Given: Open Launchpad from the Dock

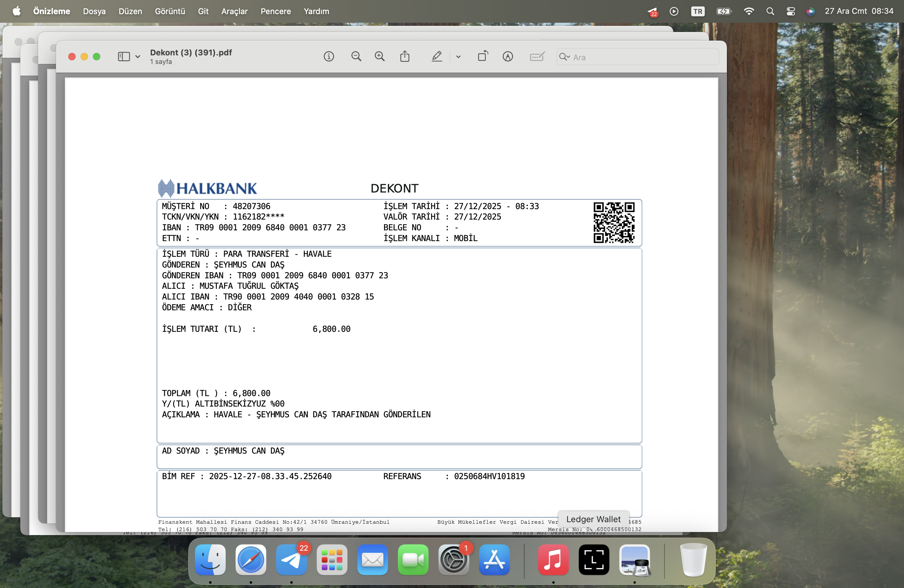Looking at the screenshot, I should click(332, 559).
